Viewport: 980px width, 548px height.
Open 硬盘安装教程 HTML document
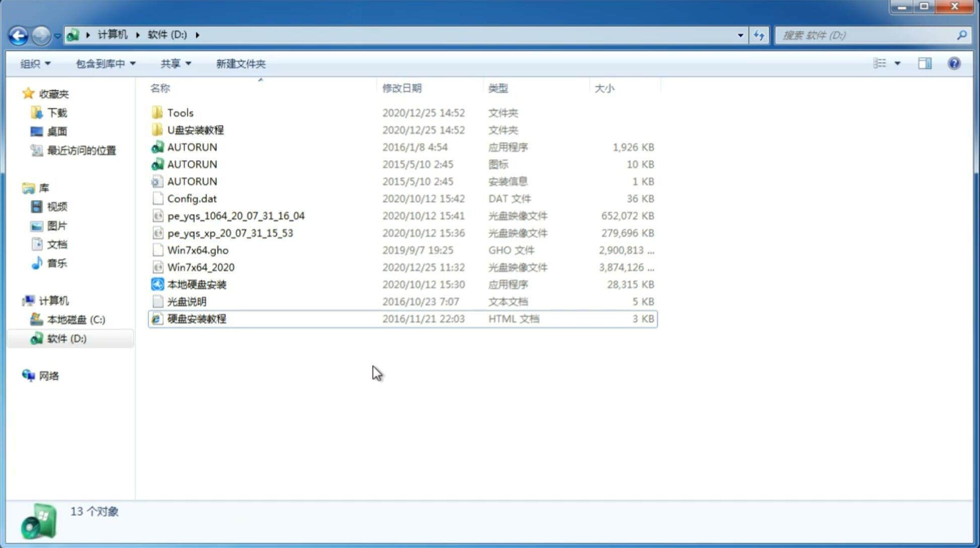pyautogui.click(x=196, y=318)
